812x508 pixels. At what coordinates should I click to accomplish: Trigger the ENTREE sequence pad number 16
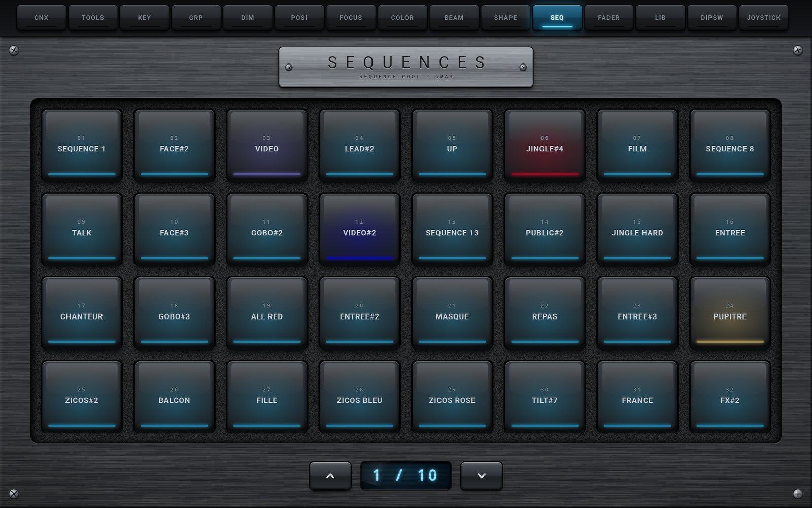(x=730, y=229)
